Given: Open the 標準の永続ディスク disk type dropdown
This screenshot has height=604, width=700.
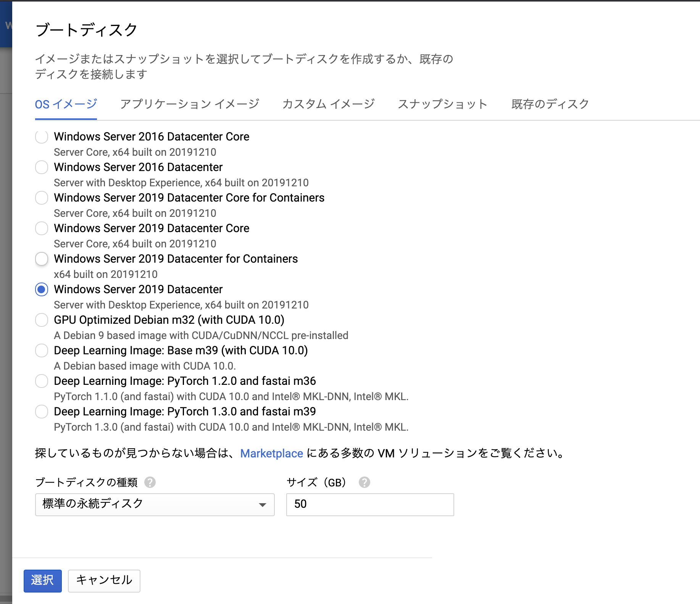Looking at the screenshot, I should 155,504.
